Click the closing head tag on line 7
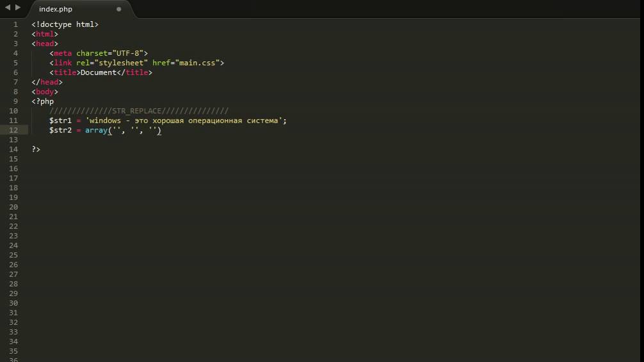 47,82
